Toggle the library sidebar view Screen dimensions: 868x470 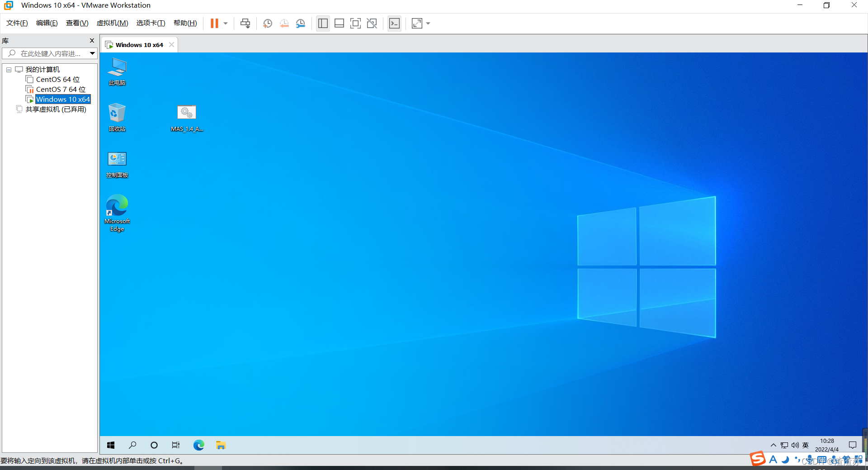(x=323, y=24)
